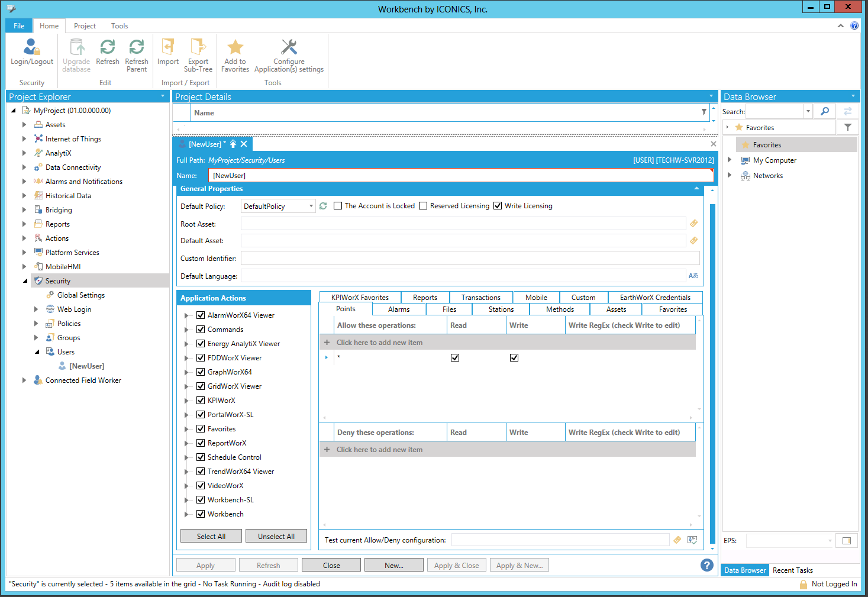The image size is (868, 597).
Task: Open the Default Policy dropdown
Action: [x=311, y=206]
